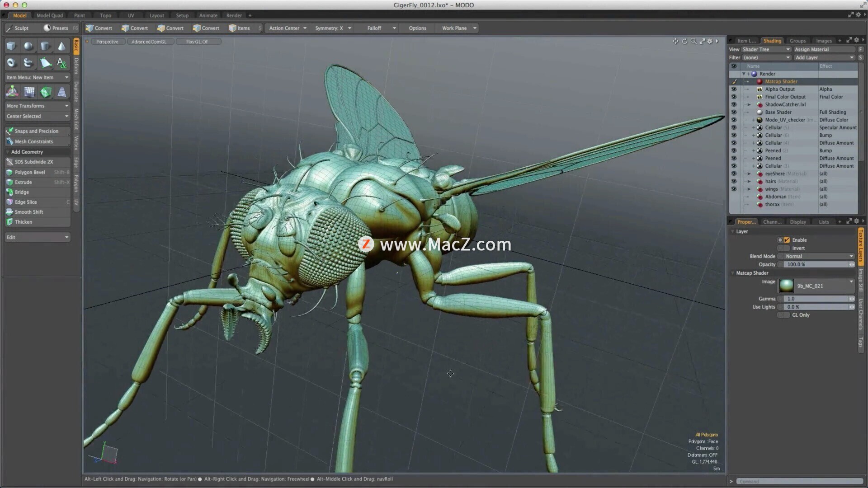Select the Torus primitive tool icon
This screenshot has width=868, height=488.
11,63
